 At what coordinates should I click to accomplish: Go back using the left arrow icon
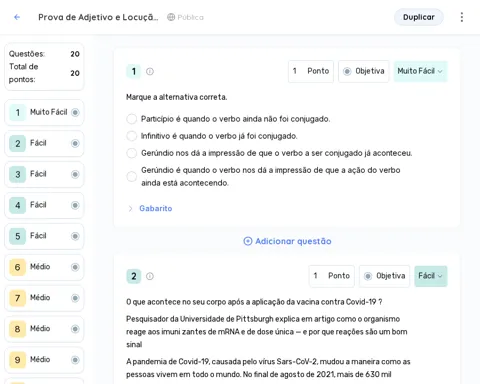coord(17,17)
